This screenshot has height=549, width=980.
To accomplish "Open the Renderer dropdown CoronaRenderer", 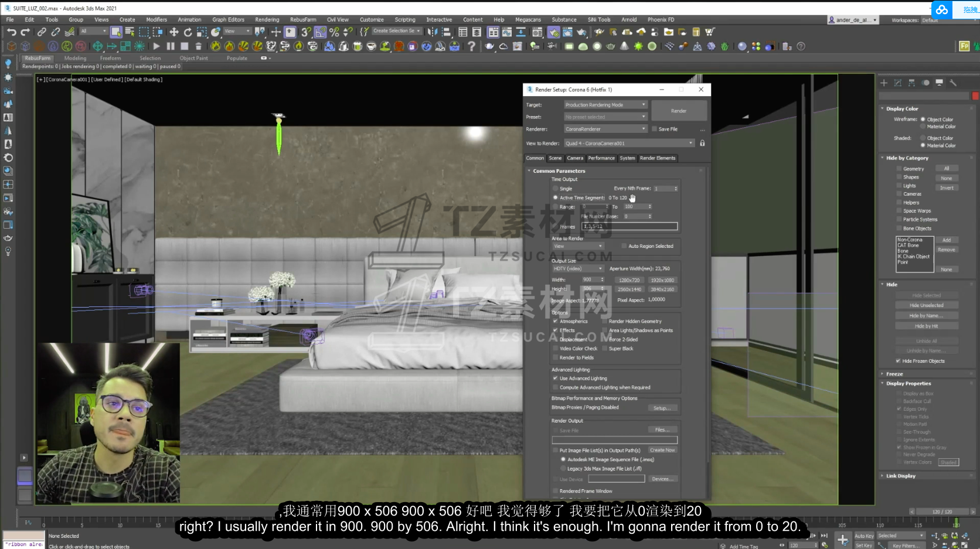I will (x=605, y=129).
